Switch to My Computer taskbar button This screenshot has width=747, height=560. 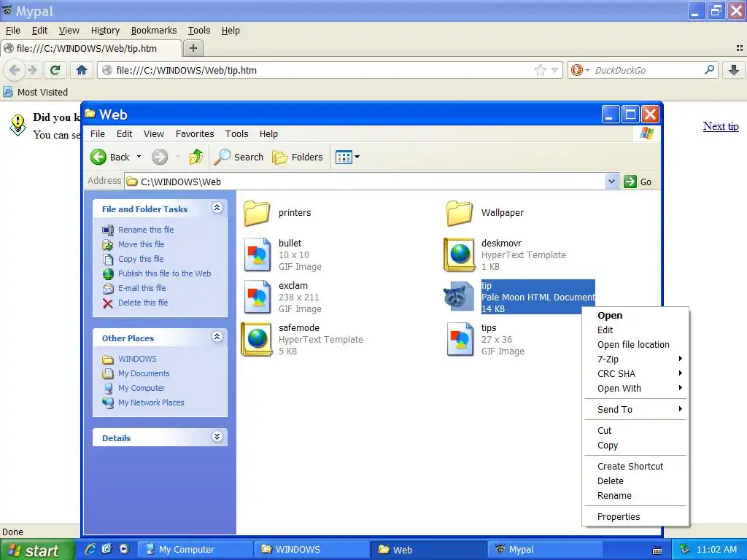pyautogui.click(x=196, y=550)
